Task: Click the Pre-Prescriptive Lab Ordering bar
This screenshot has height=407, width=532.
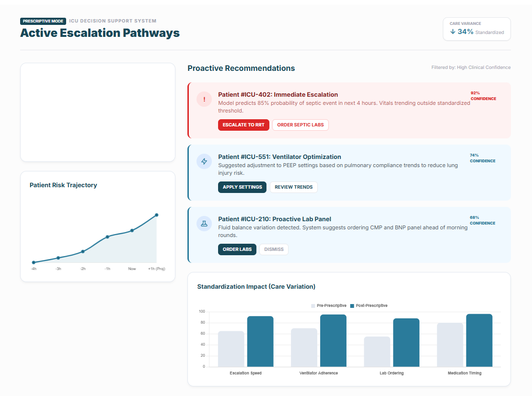Action: point(377,351)
